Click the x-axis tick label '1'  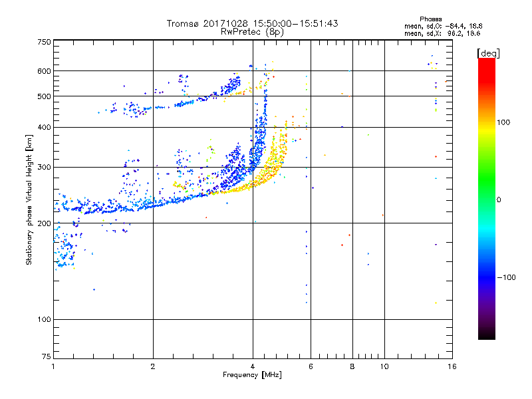(53, 366)
